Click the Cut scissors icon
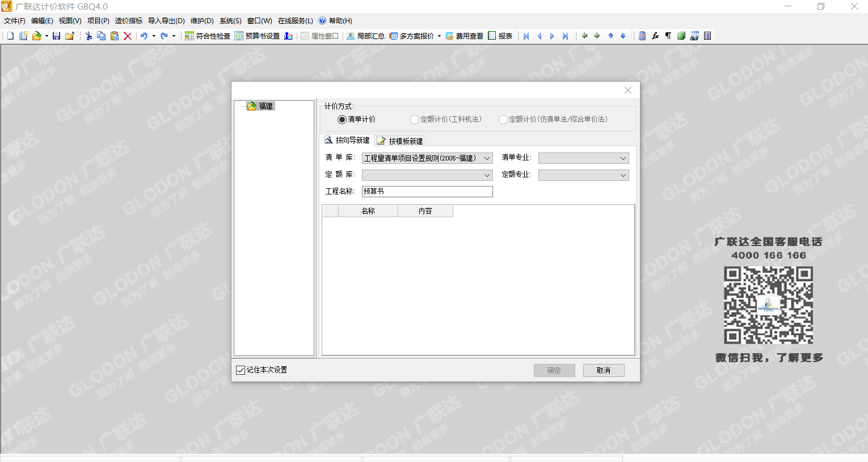This screenshot has height=462, width=868. tap(89, 36)
